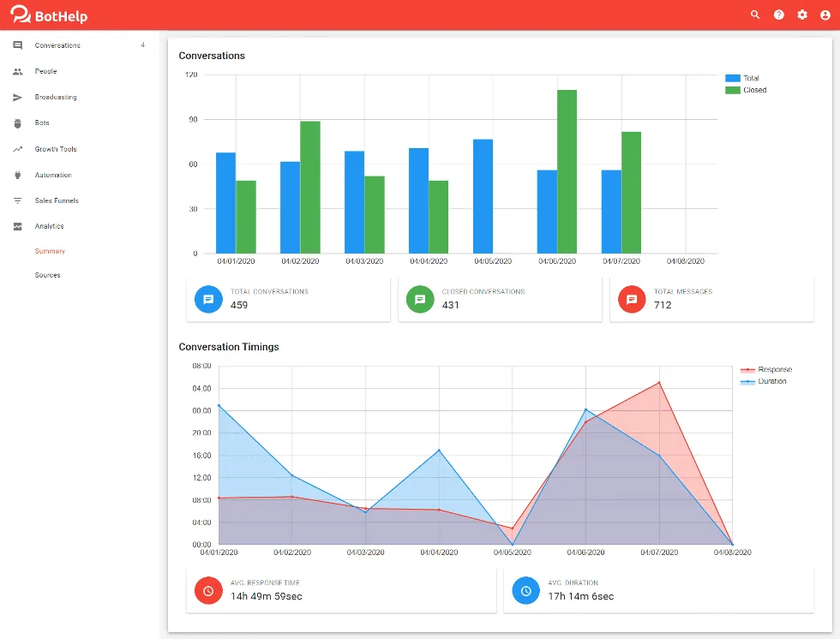Toggle the Closed series in legend
The width and height of the screenshot is (840, 639).
click(746, 90)
